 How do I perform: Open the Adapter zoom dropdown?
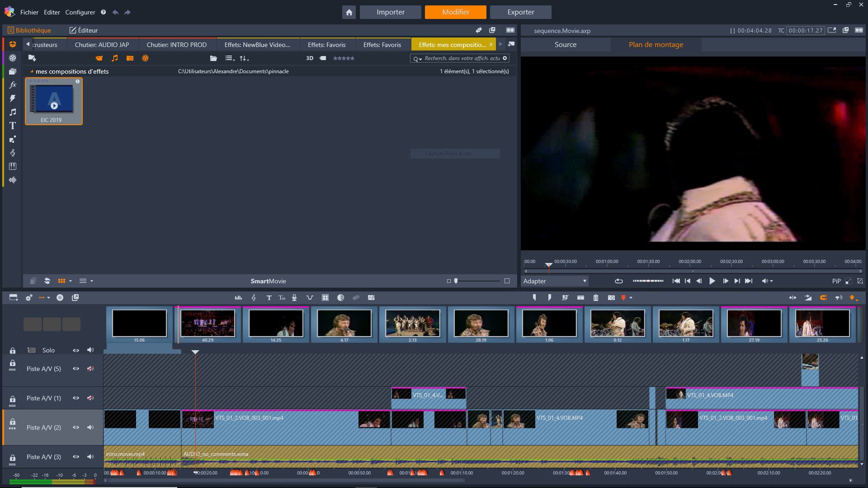coord(555,281)
